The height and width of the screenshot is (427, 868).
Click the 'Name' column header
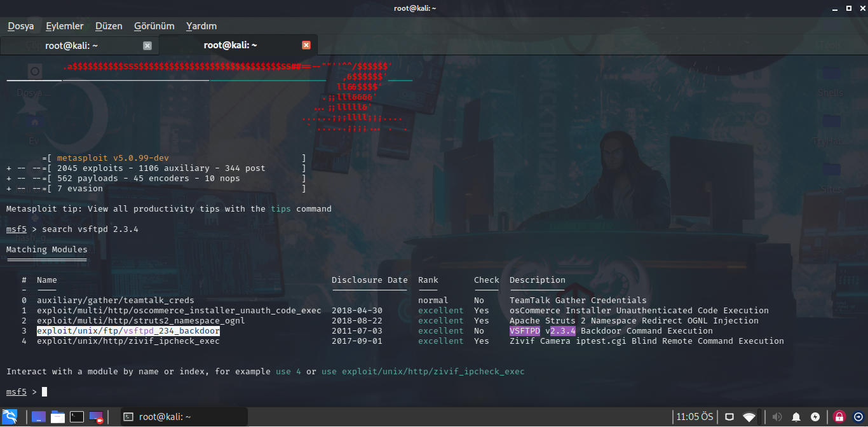click(x=47, y=280)
